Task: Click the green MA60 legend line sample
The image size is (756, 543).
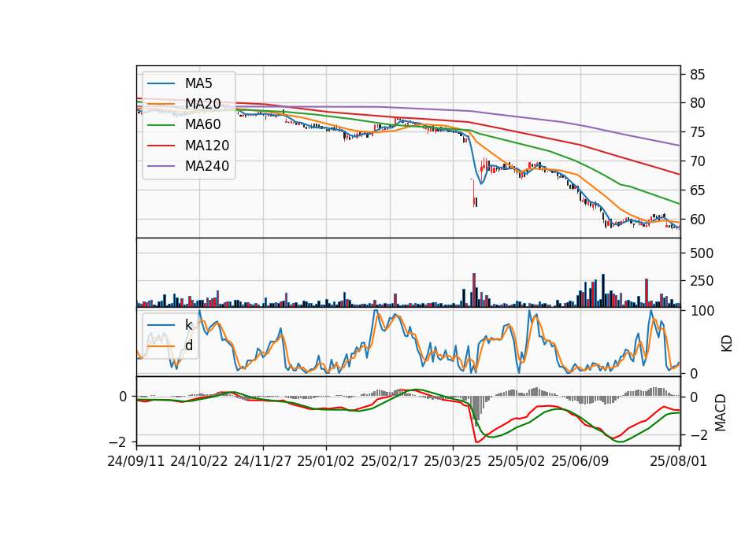Action: [161, 125]
